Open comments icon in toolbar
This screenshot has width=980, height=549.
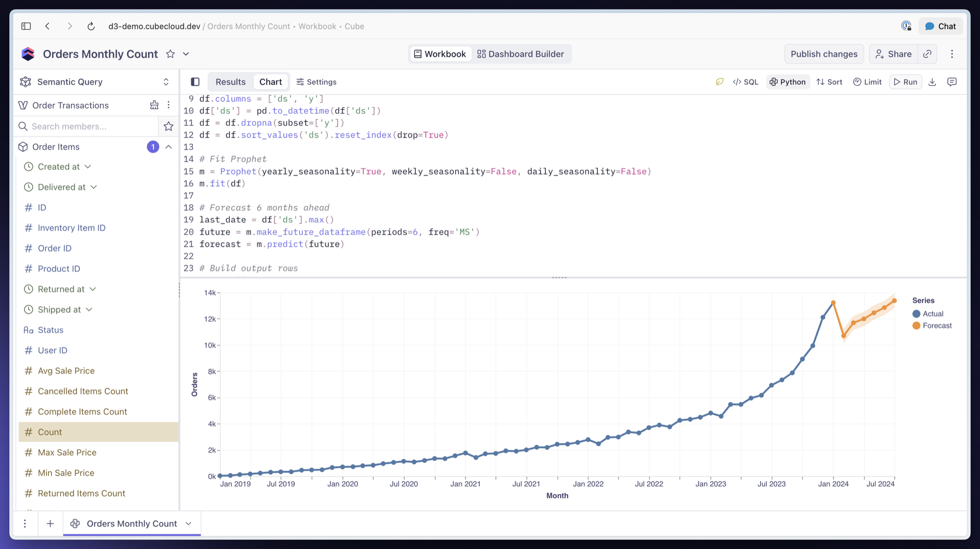click(952, 82)
